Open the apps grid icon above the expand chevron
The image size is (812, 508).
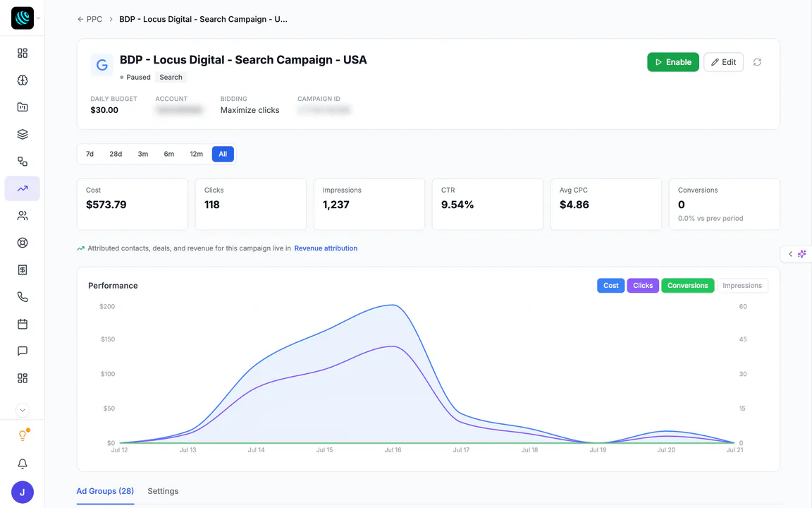coord(23,378)
